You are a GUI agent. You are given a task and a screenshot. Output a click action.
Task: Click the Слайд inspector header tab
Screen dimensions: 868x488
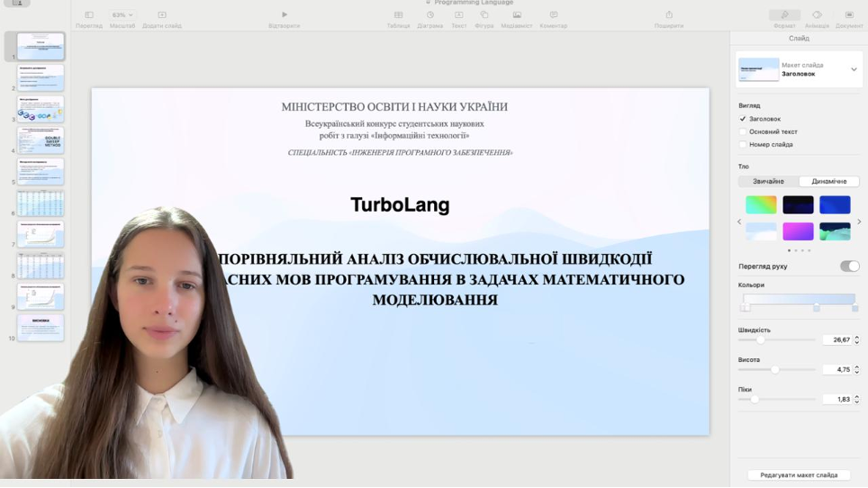click(799, 38)
